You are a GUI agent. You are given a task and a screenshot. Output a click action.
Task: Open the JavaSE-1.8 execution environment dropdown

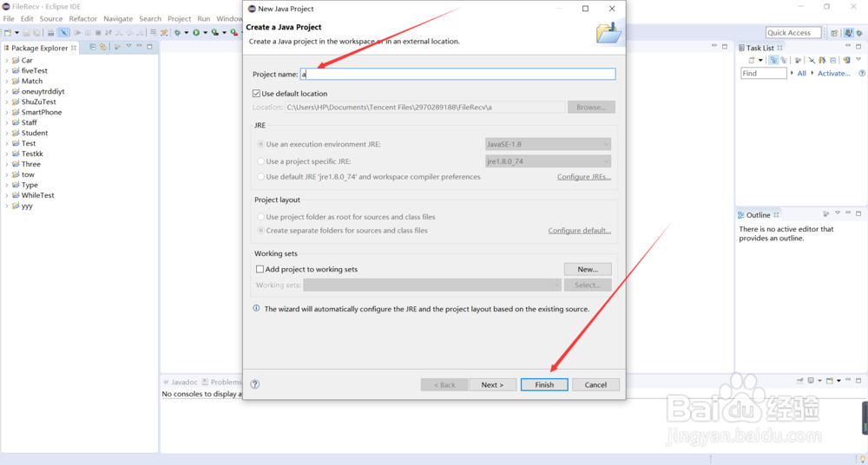[x=548, y=144]
